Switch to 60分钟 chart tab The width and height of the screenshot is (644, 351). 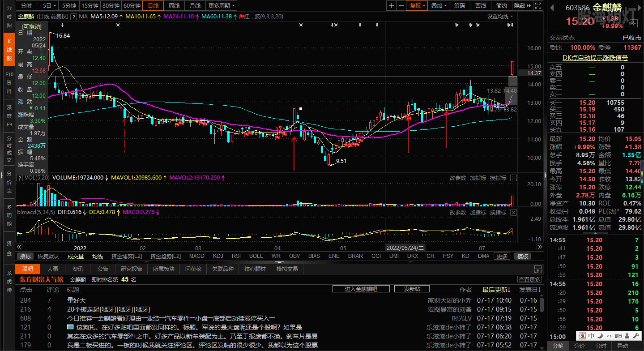(x=132, y=5)
